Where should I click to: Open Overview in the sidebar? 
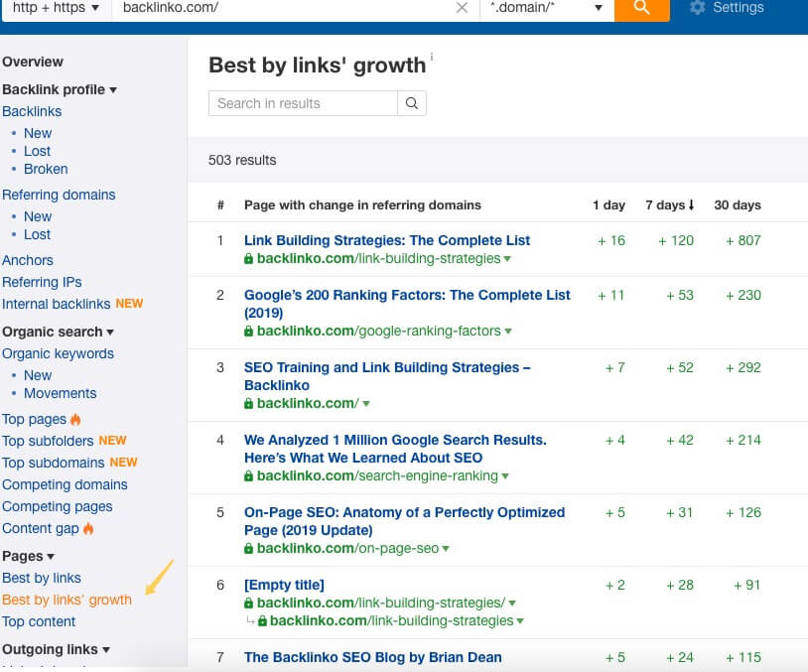click(33, 62)
